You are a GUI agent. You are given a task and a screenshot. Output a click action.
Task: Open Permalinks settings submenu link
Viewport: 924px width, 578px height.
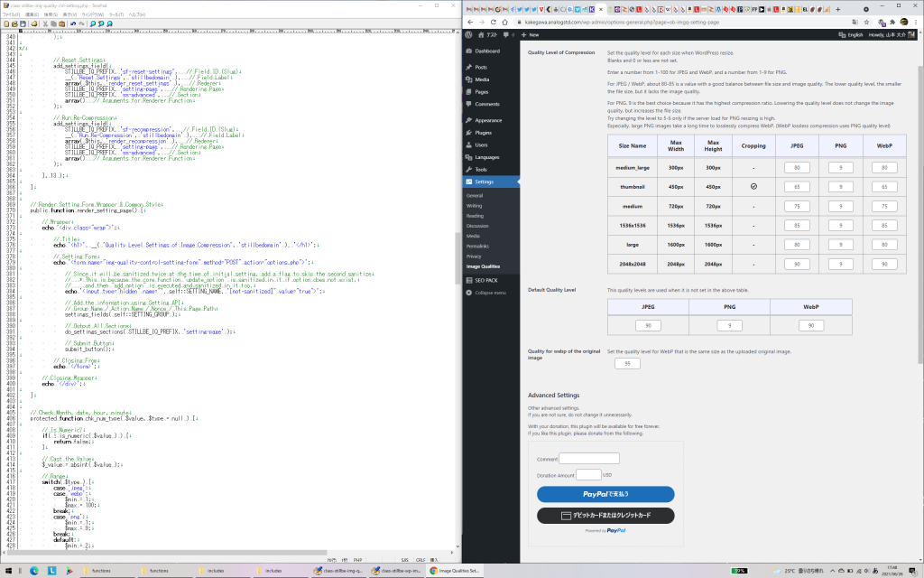477,246
